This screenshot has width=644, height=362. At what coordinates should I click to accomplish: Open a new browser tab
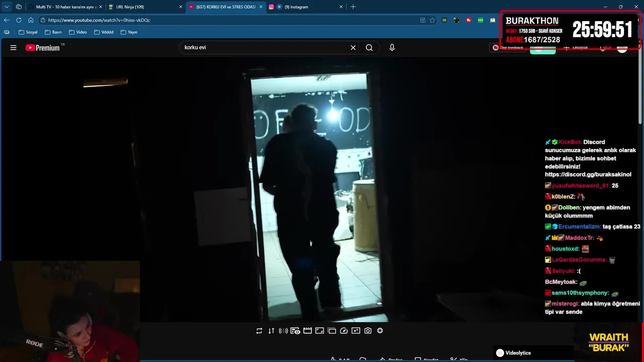point(353,7)
